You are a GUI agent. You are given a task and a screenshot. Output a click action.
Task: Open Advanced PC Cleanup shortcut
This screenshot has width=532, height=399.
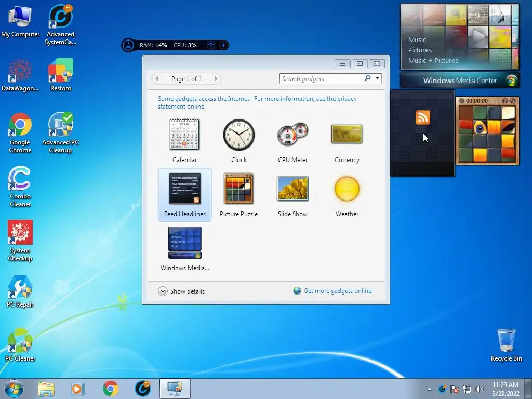pyautogui.click(x=60, y=133)
